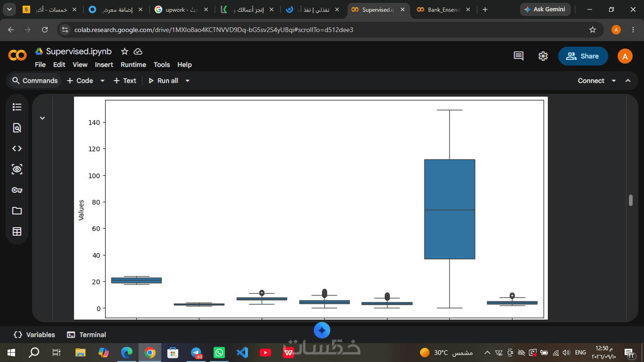Open the Runtime menu
The image size is (644, 362).
coord(133,65)
